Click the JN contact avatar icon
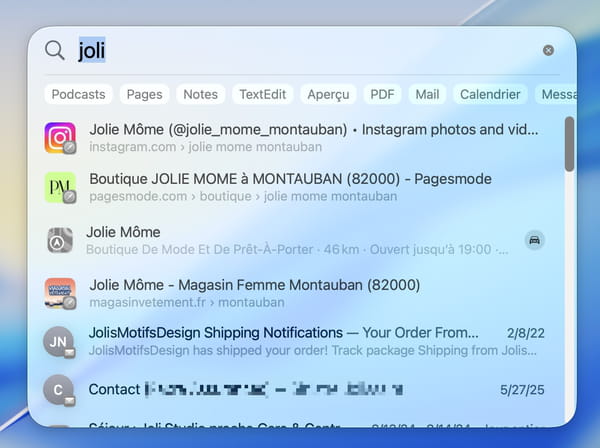 pyautogui.click(x=58, y=341)
